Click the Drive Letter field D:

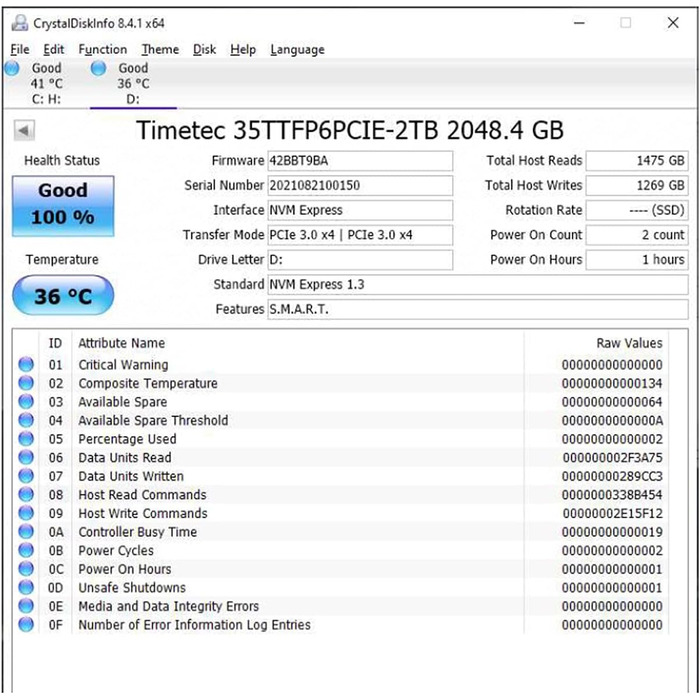pos(360,260)
